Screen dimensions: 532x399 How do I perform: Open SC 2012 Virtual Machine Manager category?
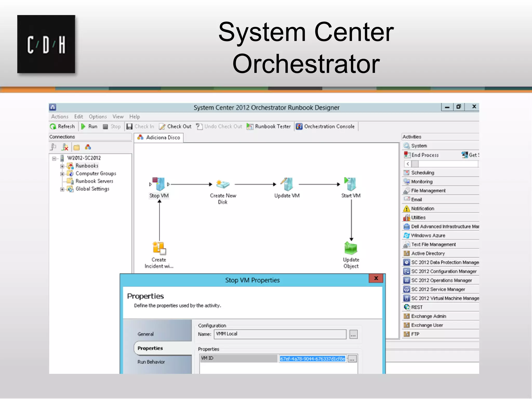[x=441, y=298]
